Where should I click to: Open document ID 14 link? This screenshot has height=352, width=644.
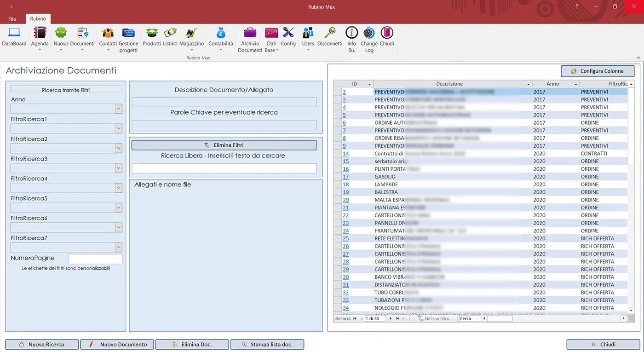(346, 154)
